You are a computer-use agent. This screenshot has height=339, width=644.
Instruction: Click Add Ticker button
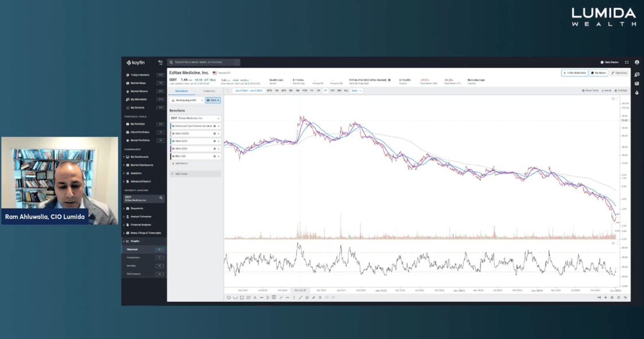tap(196, 174)
